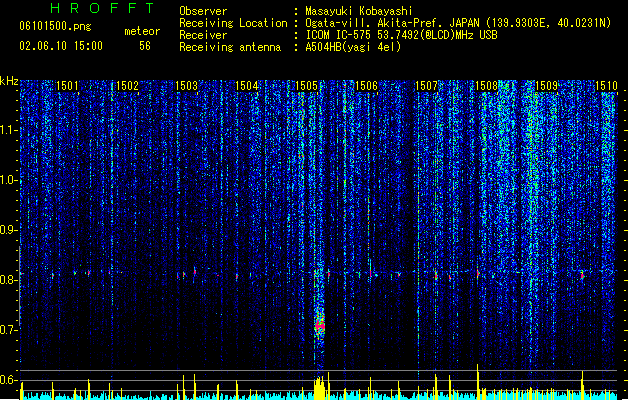This screenshot has width=629, height=400.
Task: Click the tall yellow intensity burst below the 1505 marker
Action: click(x=319, y=388)
